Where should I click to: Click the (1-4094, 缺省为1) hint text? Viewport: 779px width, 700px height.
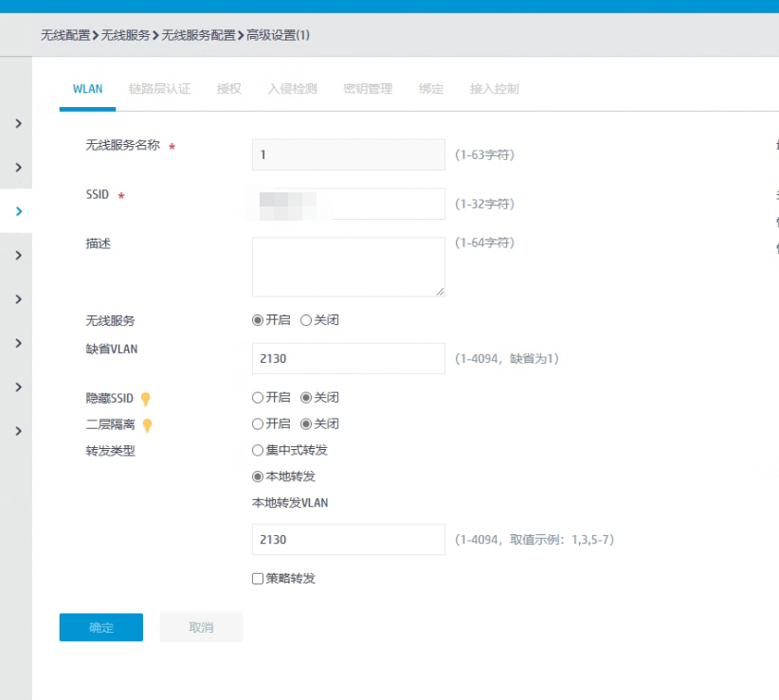[x=507, y=358]
